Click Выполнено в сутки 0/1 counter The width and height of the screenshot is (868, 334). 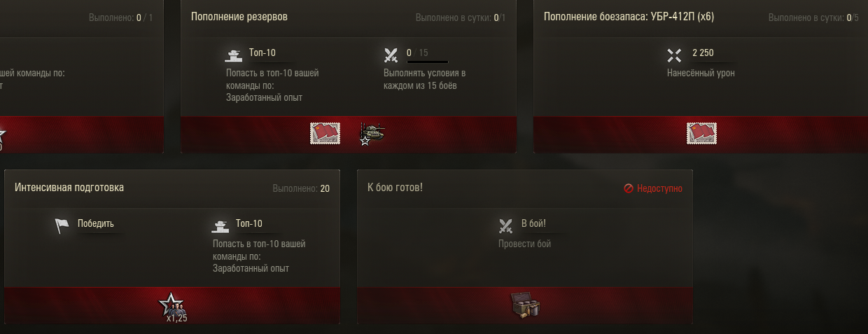coord(460,18)
